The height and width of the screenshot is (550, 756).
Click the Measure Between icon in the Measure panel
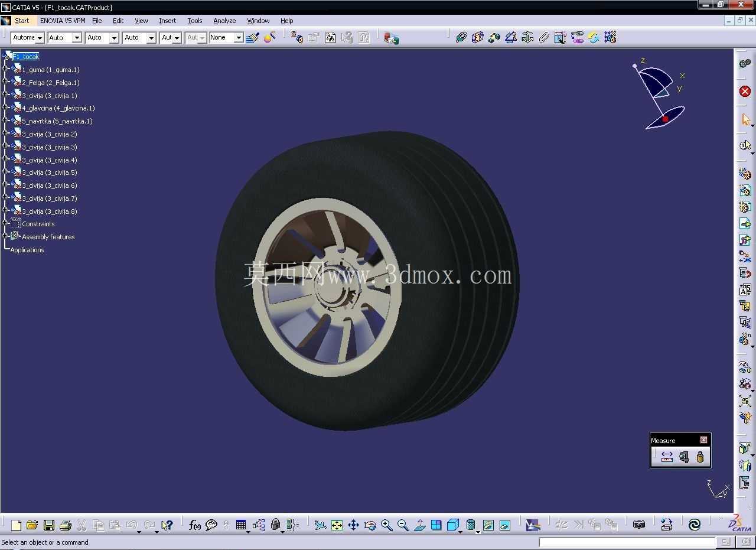(x=667, y=457)
